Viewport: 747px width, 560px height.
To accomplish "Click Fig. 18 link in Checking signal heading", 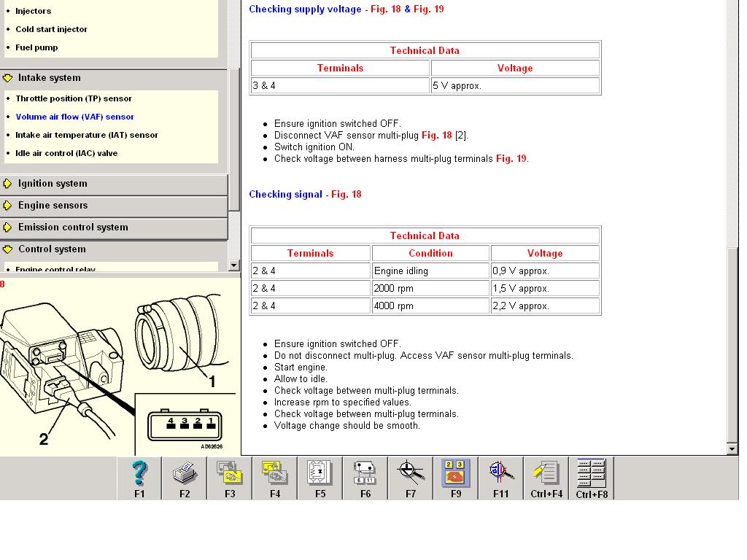I will (x=346, y=195).
